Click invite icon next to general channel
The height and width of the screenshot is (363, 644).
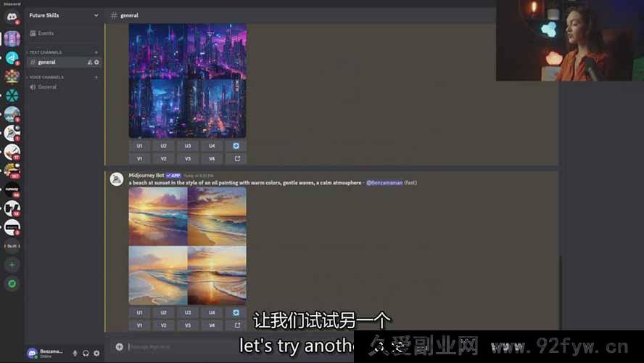click(90, 62)
